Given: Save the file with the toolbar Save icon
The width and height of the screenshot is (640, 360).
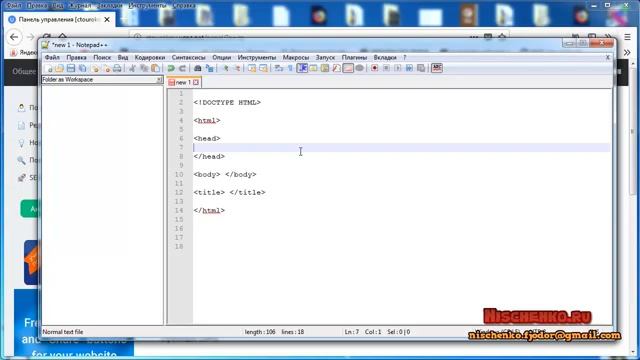Looking at the screenshot, I should click(71, 68).
